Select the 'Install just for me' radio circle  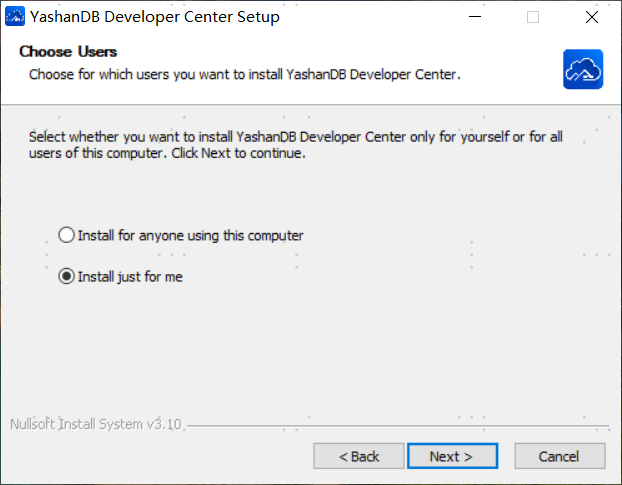tap(67, 277)
